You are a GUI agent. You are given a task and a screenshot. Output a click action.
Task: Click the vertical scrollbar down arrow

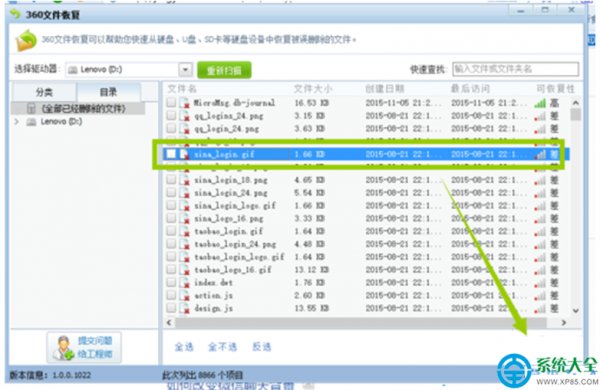click(x=575, y=311)
